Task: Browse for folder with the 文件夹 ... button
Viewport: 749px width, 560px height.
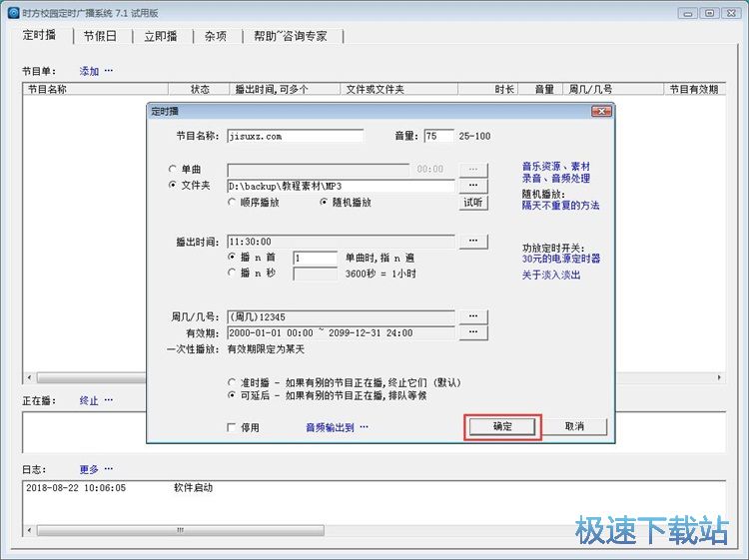Action: pyautogui.click(x=473, y=186)
